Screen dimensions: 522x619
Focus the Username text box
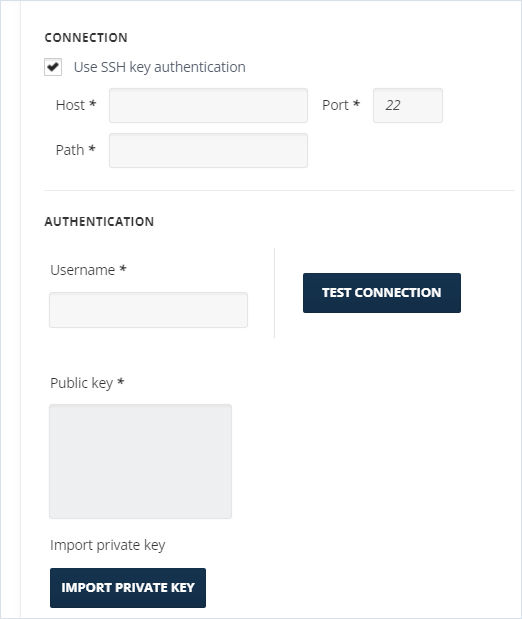pyautogui.click(x=148, y=310)
